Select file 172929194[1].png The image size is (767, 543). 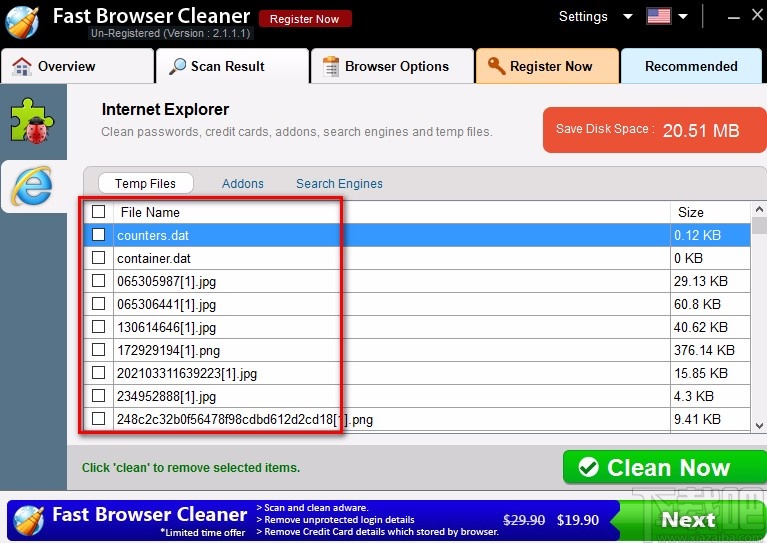coord(168,350)
